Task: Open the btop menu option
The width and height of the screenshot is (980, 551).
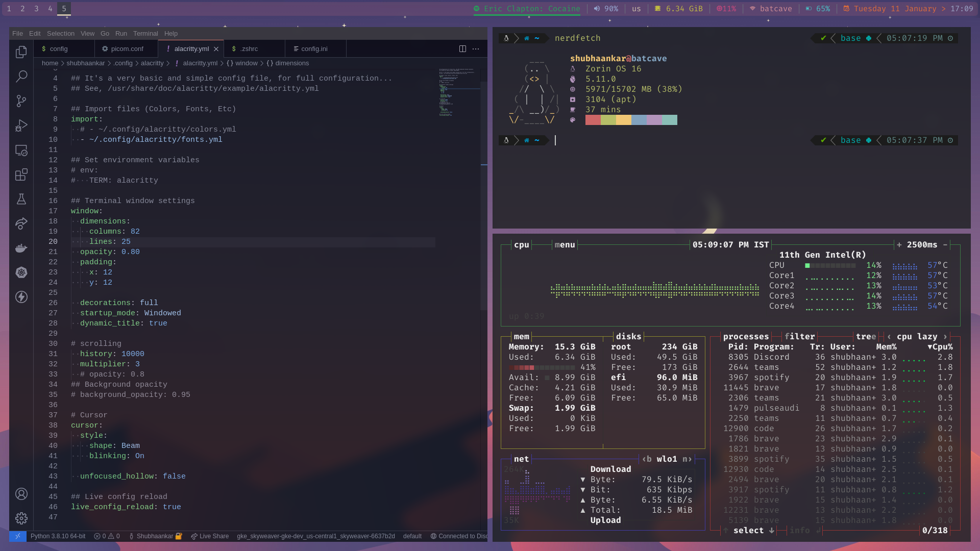Action: [565, 245]
